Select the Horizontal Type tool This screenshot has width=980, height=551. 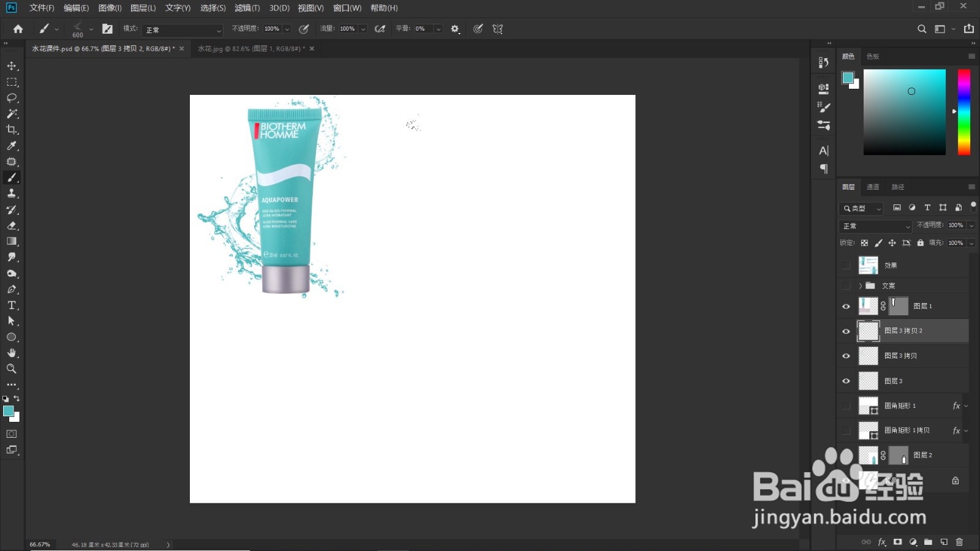coord(12,305)
